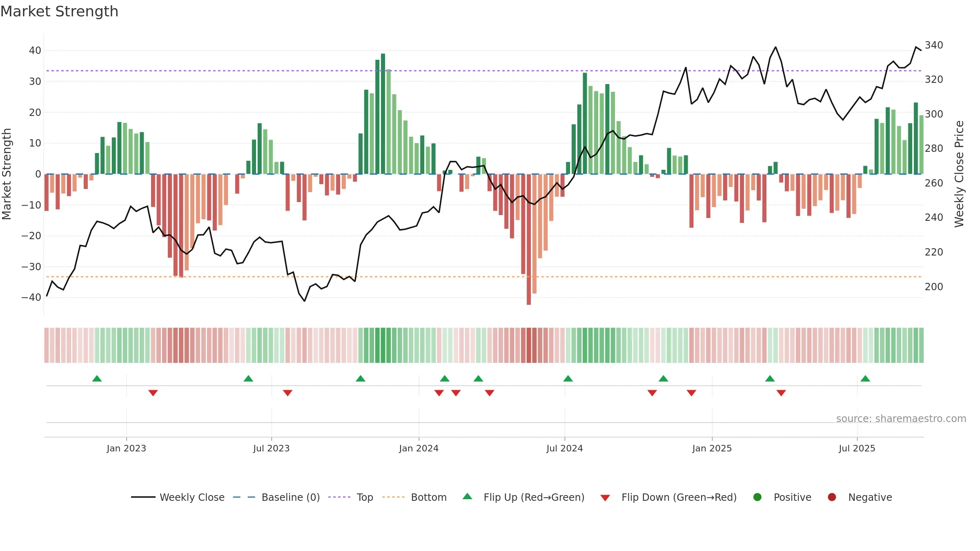Image resolution: width=980 pixels, height=551 pixels.
Task: Click the green triangle icon in legend
Action: coord(468,496)
